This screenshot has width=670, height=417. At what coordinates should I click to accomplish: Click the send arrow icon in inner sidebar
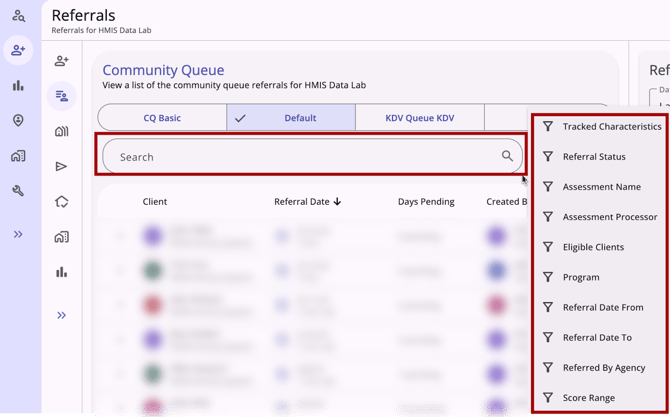(x=62, y=166)
